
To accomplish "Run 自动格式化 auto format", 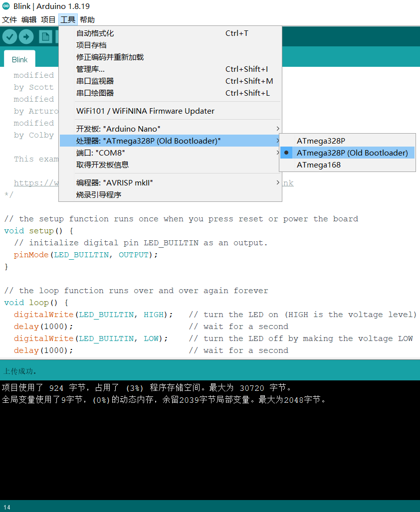I will click(x=170, y=33).
